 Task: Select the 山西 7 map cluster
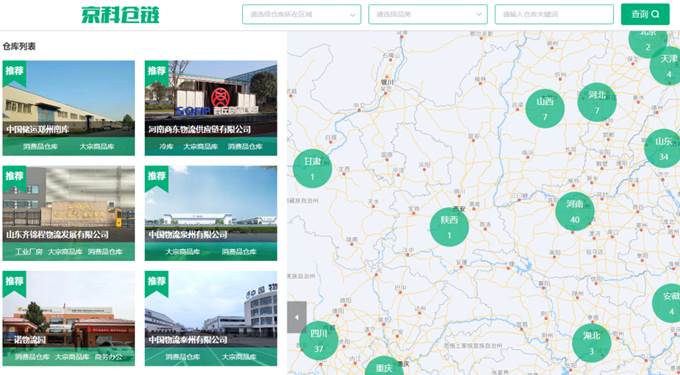[545, 108]
